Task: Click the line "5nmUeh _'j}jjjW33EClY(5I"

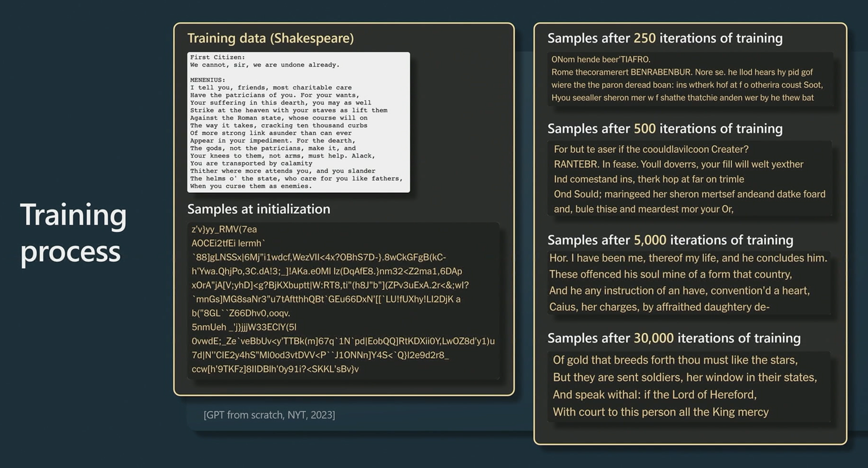Action: point(244,327)
